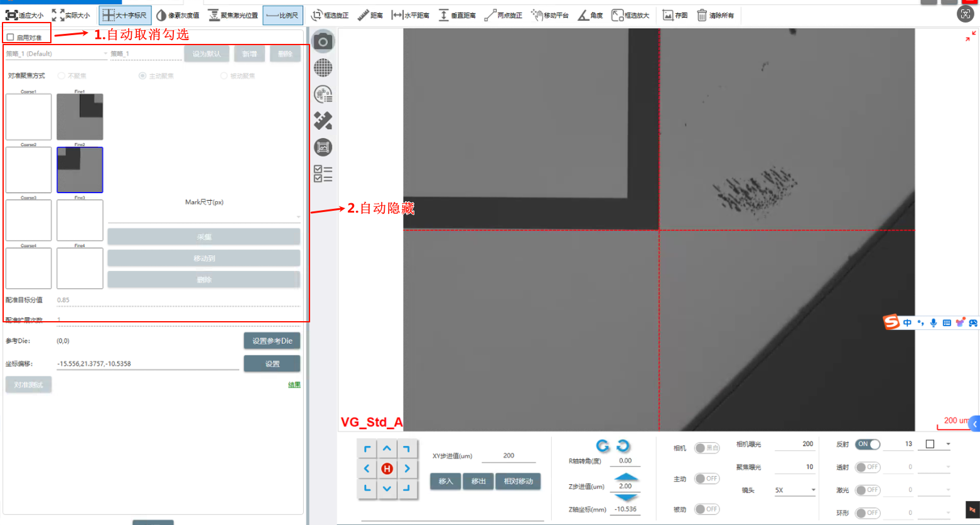Open the 策略_1 (Default) strategy dropdown
The width and height of the screenshot is (980, 525).
click(x=57, y=54)
